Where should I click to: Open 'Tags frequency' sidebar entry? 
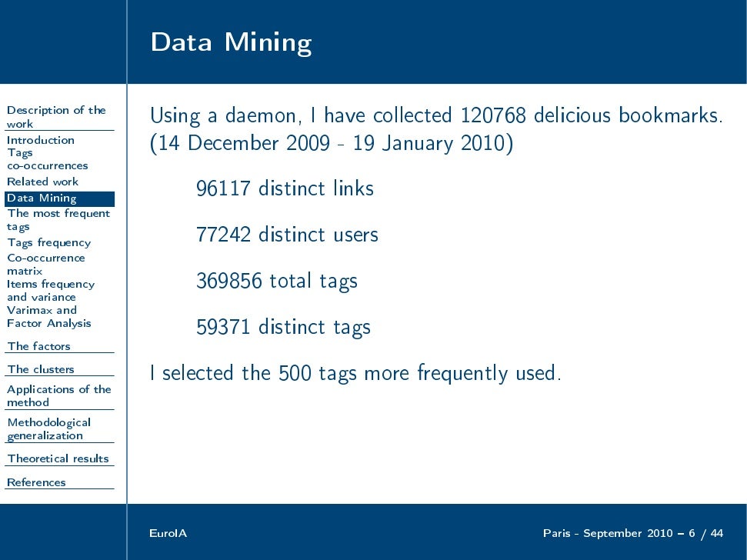48,243
